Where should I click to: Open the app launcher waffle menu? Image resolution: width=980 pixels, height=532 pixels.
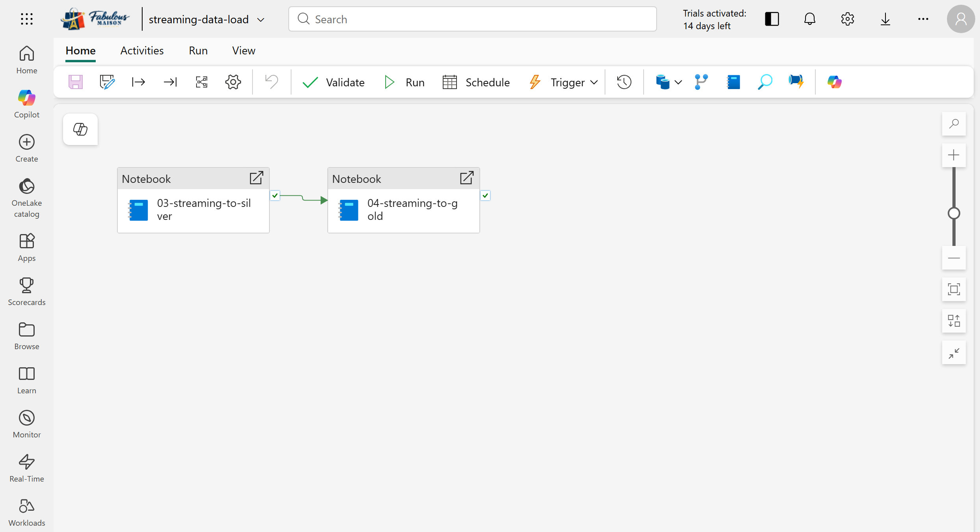pyautogui.click(x=27, y=19)
